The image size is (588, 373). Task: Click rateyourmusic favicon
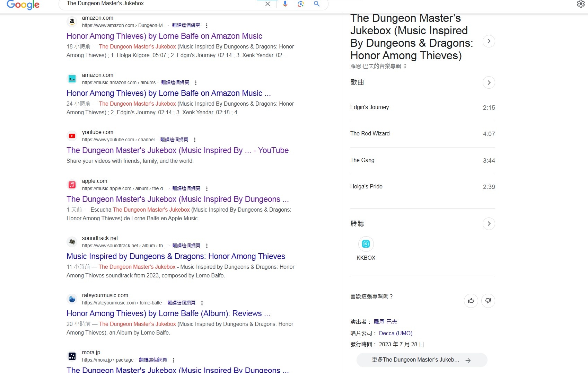72,299
